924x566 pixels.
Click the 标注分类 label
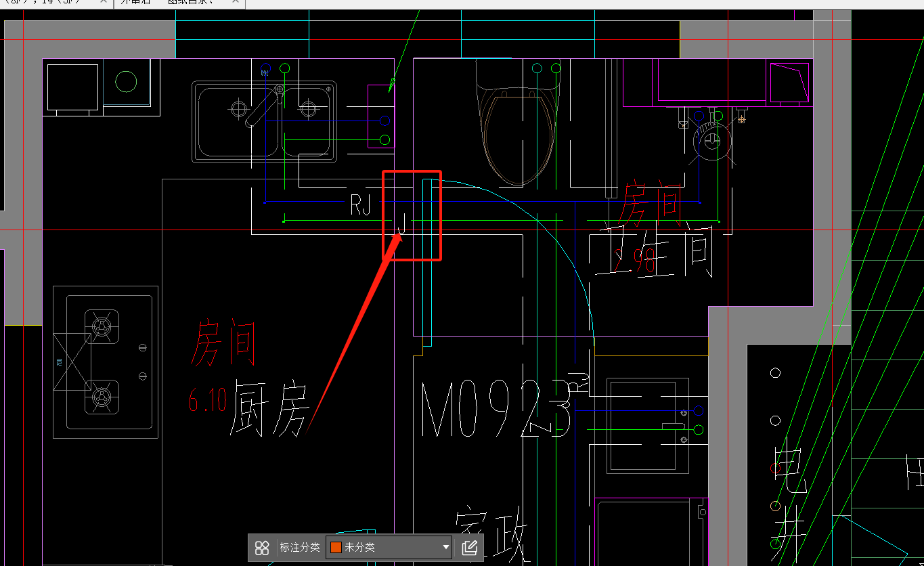[x=299, y=548]
